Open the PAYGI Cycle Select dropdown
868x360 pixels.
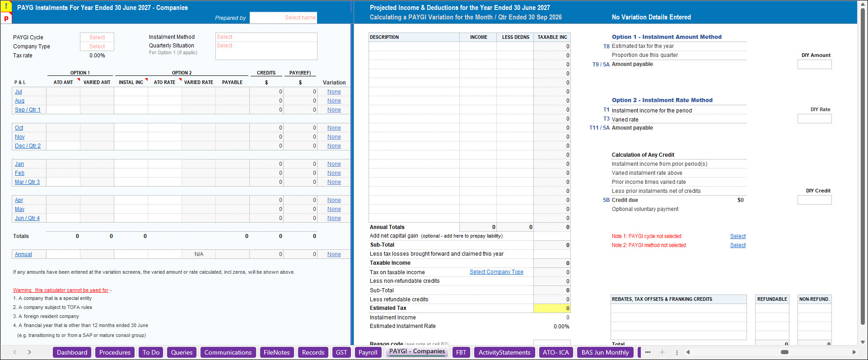click(x=97, y=37)
